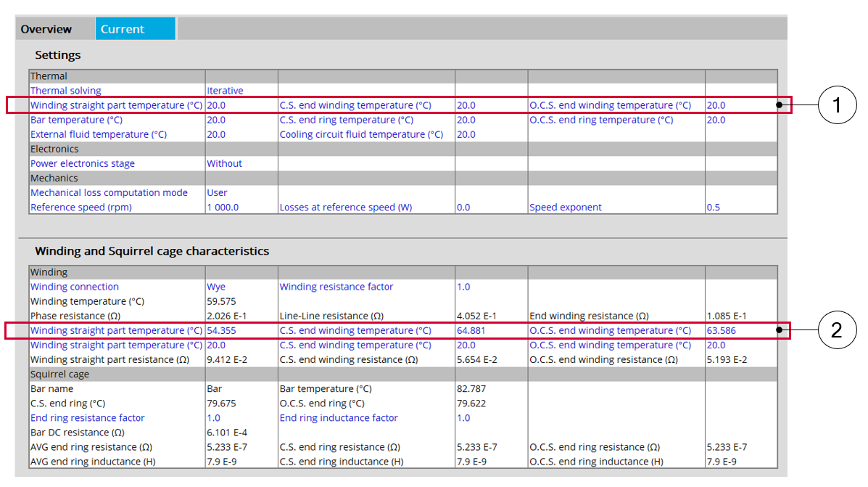868x487 pixels.
Task: Click the callout circle numbered 2
Action: (x=838, y=330)
